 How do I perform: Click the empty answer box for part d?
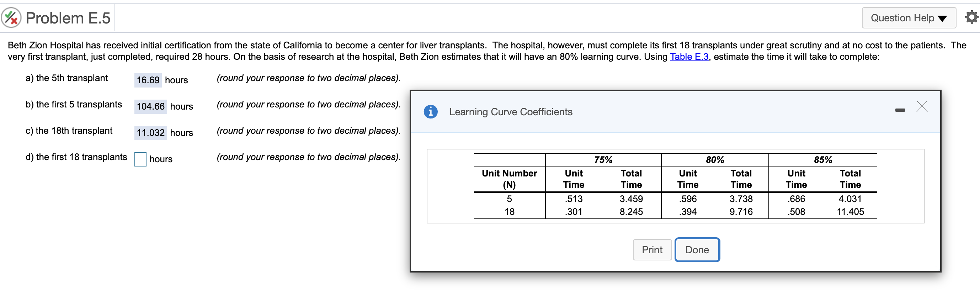pyautogui.click(x=140, y=159)
